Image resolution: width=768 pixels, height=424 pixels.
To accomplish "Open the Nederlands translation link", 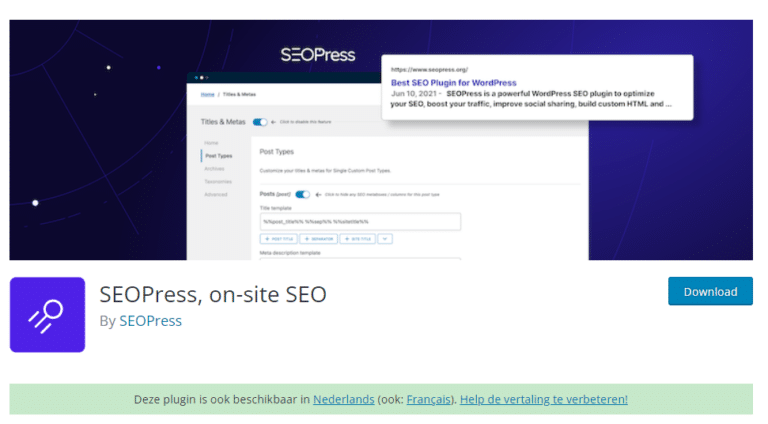I will 343,399.
